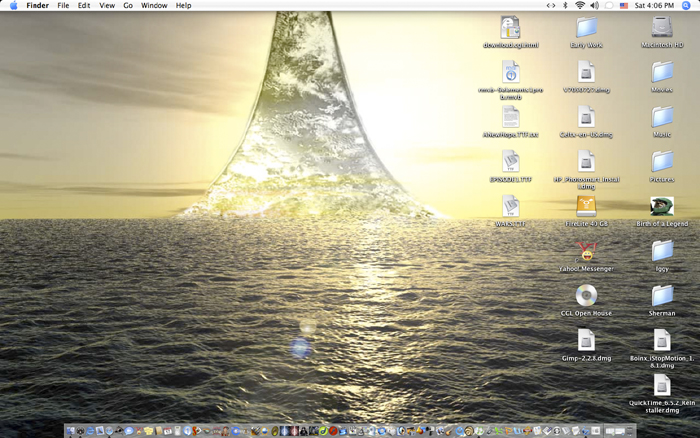Open the Bluetooth status menu
This screenshot has height=438, width=700.
point(565,5)
